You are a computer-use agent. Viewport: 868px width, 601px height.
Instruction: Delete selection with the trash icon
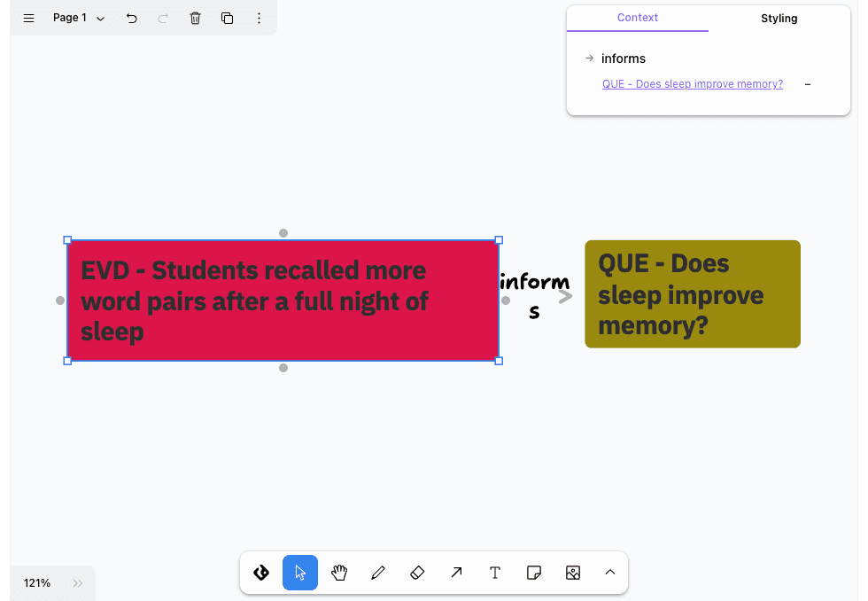tap(196, 19)
